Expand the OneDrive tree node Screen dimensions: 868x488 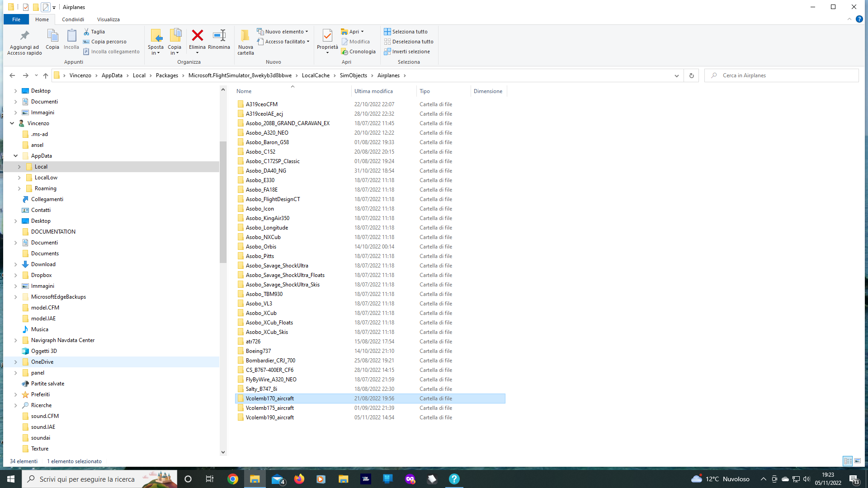pos(16,362)
